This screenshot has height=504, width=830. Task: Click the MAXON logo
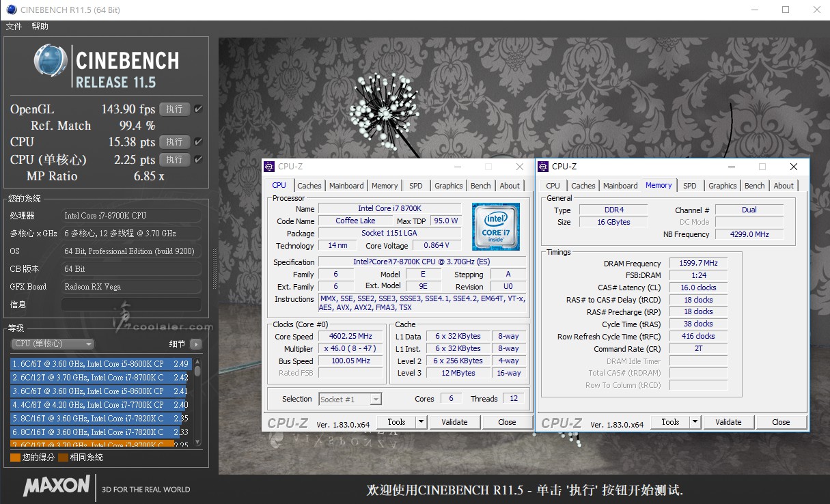click(x=57, y=486)
